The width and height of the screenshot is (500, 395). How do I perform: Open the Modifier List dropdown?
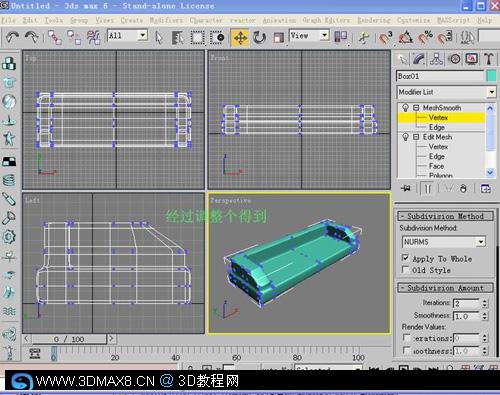coord(492,92)
